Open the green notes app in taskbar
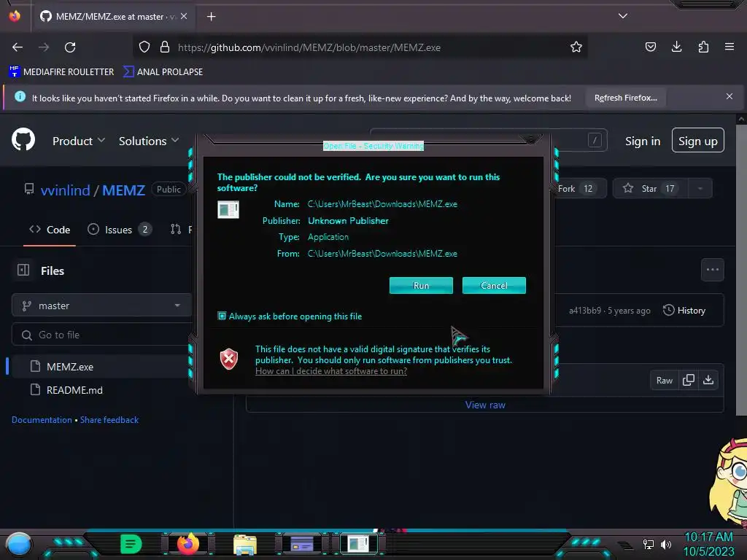747x560 pixels. [131, 544]
